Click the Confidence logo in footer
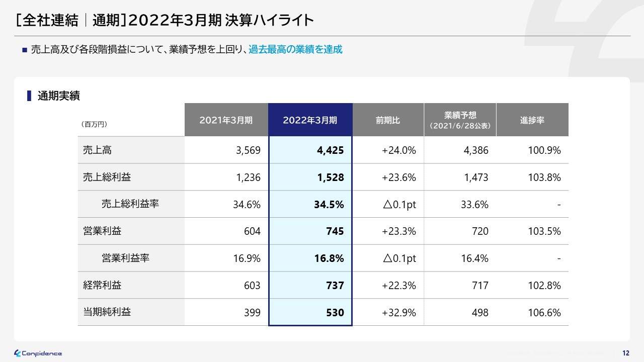Viewport: 644px width, 362px height. point(38,353)
